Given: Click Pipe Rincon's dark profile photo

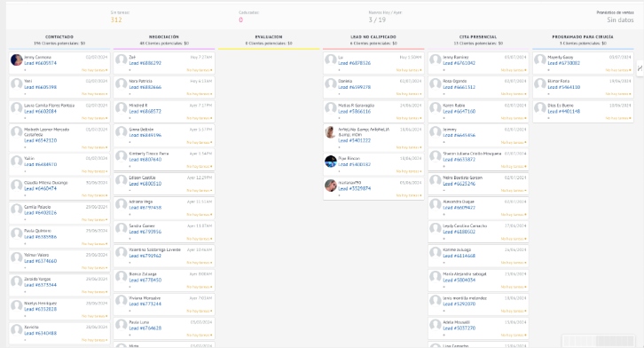Looking at the screenshot, I should (x=331, y=162).
